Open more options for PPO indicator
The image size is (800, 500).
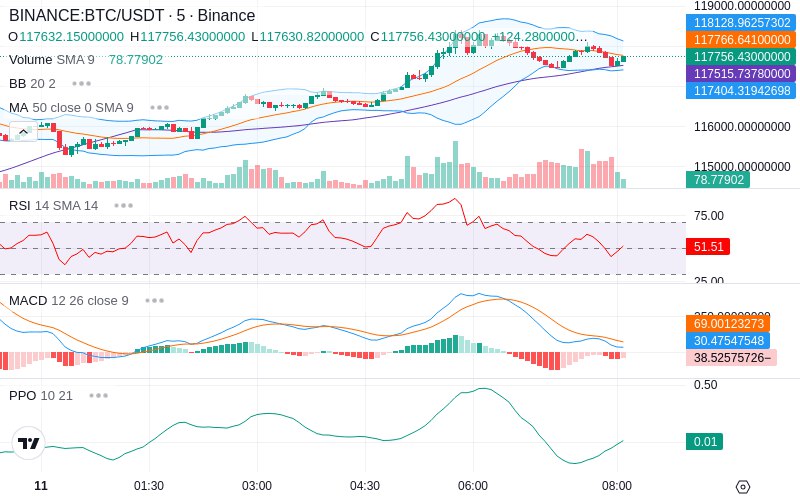98,395
